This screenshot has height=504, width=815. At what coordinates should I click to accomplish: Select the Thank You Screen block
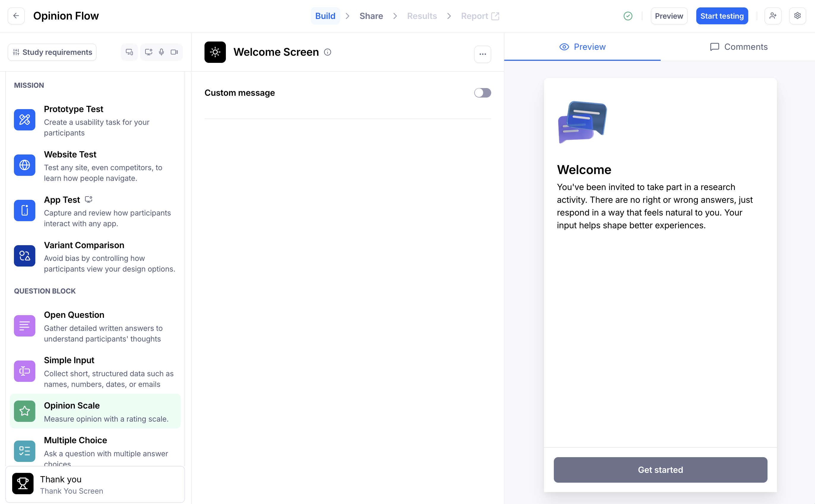click(95, 484)
